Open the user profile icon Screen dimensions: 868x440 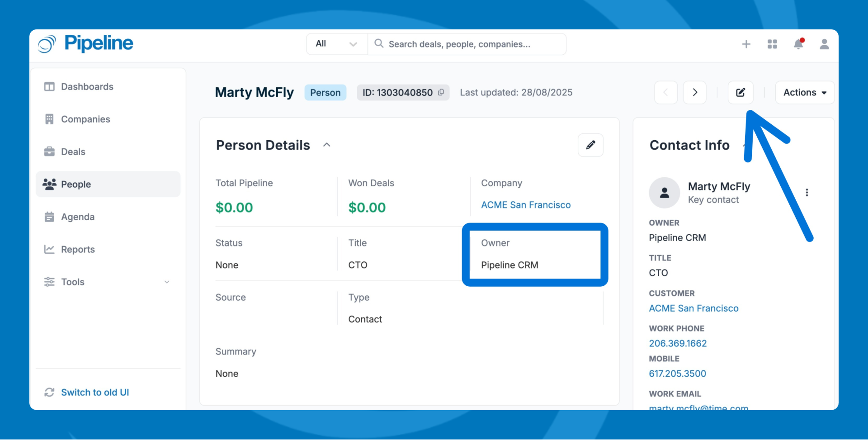(x=824, y=44)
